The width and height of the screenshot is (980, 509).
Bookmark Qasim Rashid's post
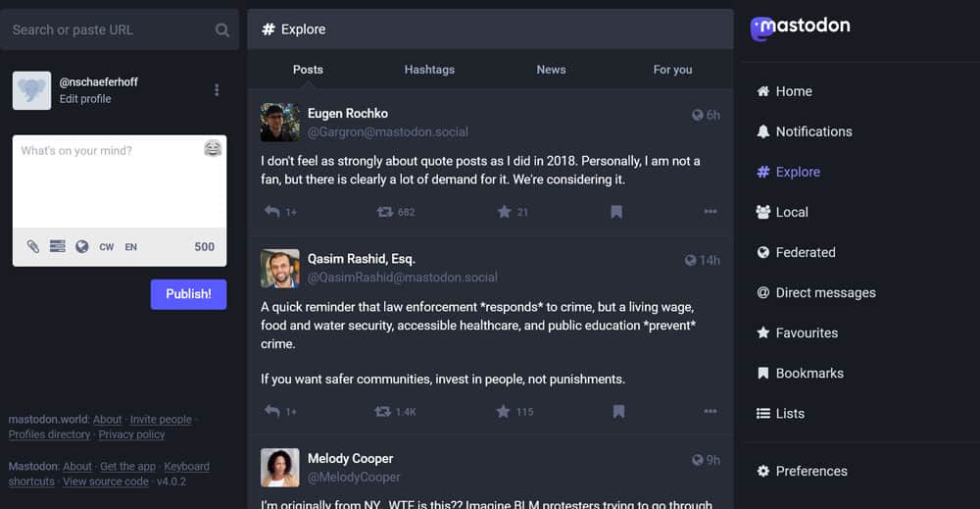[618, 411]
